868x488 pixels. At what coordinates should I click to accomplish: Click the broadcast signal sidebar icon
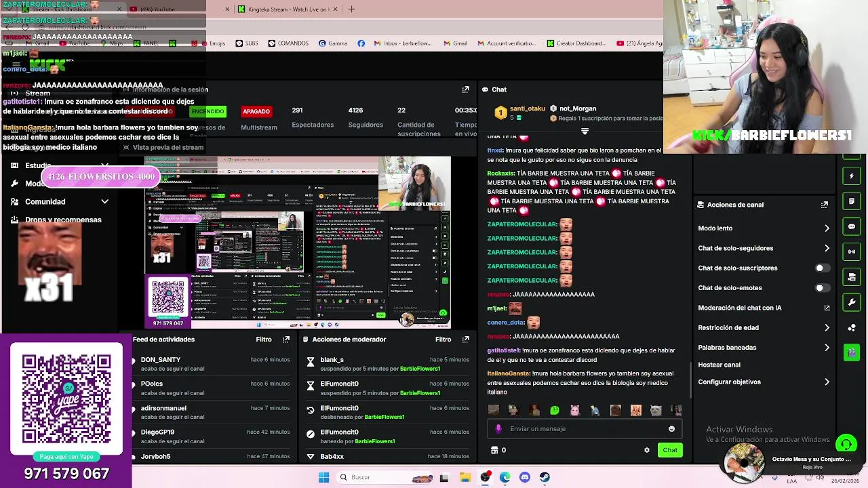[852, 251]
